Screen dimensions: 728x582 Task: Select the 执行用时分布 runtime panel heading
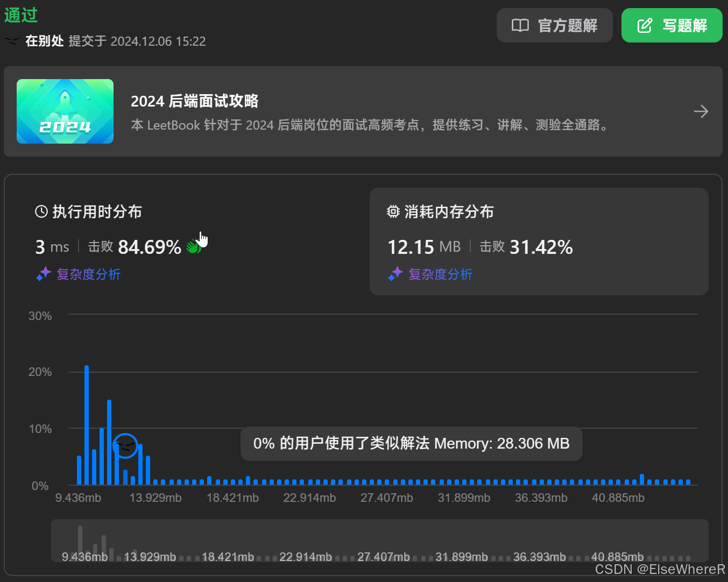point(97,211)
